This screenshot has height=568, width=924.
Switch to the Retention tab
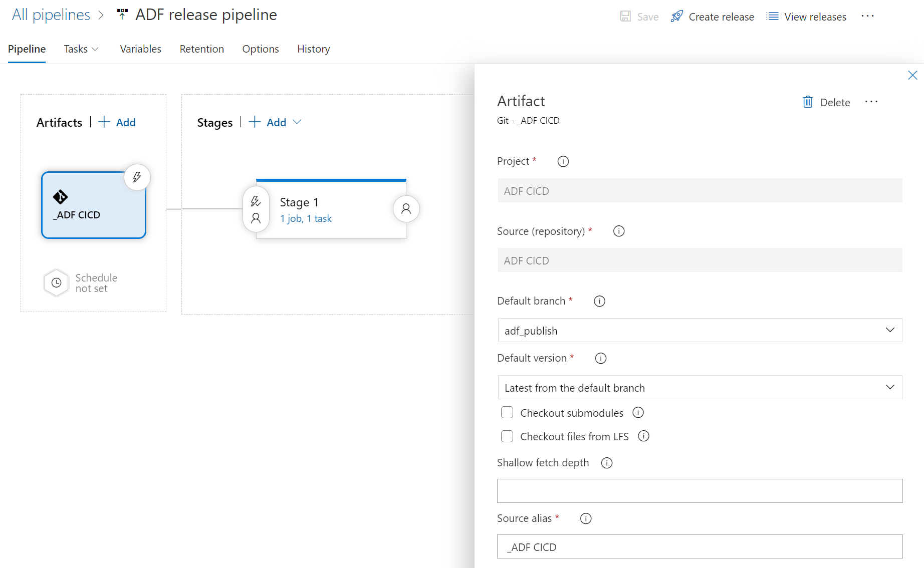[201, 49]
